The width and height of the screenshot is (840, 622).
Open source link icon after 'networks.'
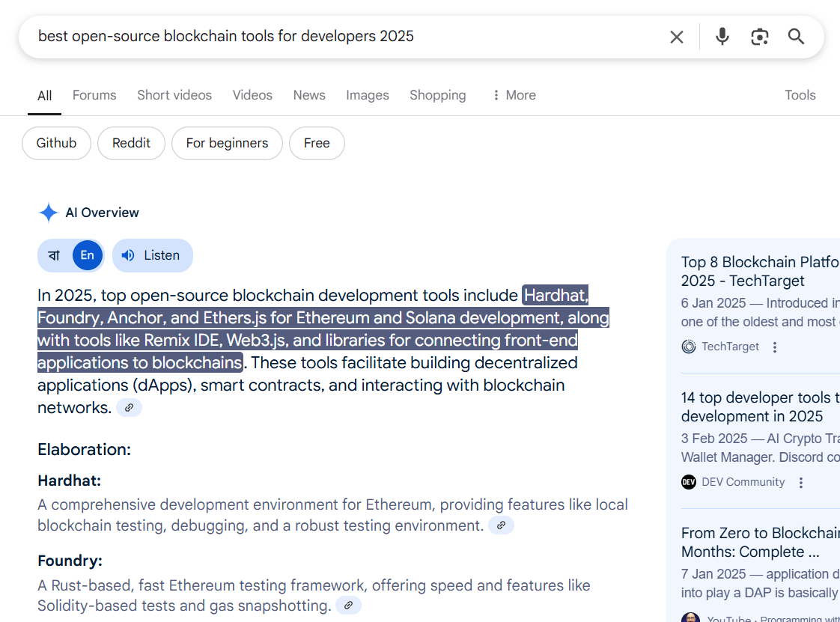click(129, 408)
